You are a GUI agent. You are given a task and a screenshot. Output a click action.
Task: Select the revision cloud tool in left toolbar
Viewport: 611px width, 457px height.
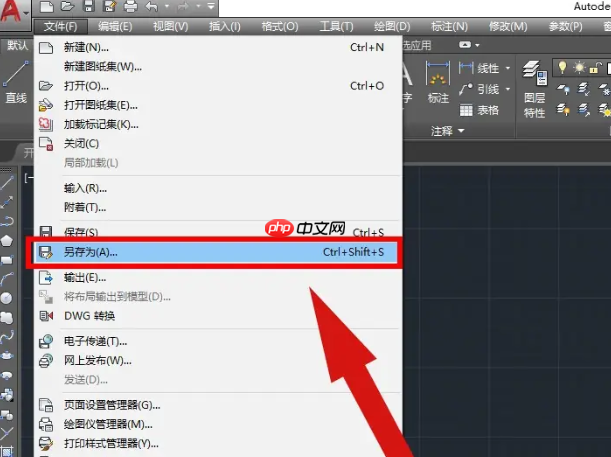[x=7, y=318]
